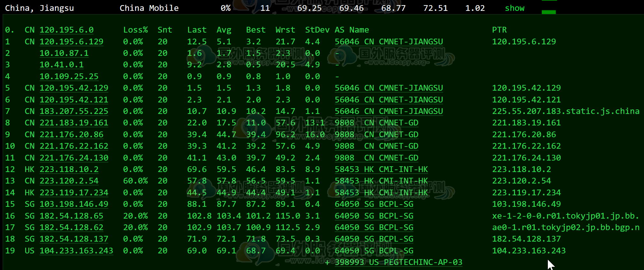Open AS 64050 BCPL-SG link on hop 17
This screenshot has width=644, height=270.
pyautogui.click(x=374, y=228)
